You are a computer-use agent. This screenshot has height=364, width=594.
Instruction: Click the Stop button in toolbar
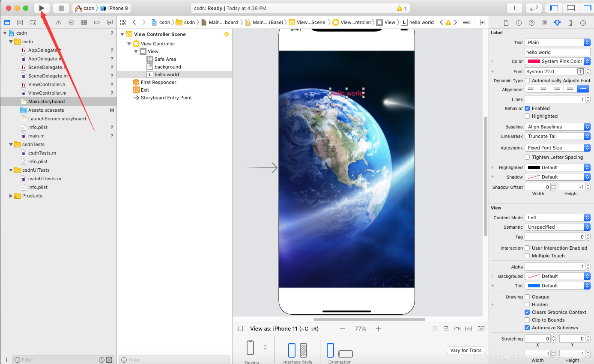61,8
